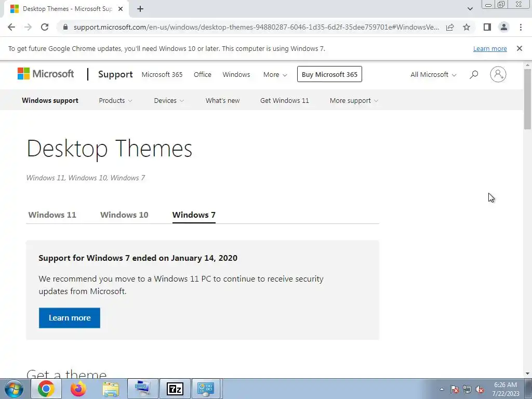Click Buy Microsoft 365 button
The height and width of the screenshot is (399, 532).
coord(329,74)
